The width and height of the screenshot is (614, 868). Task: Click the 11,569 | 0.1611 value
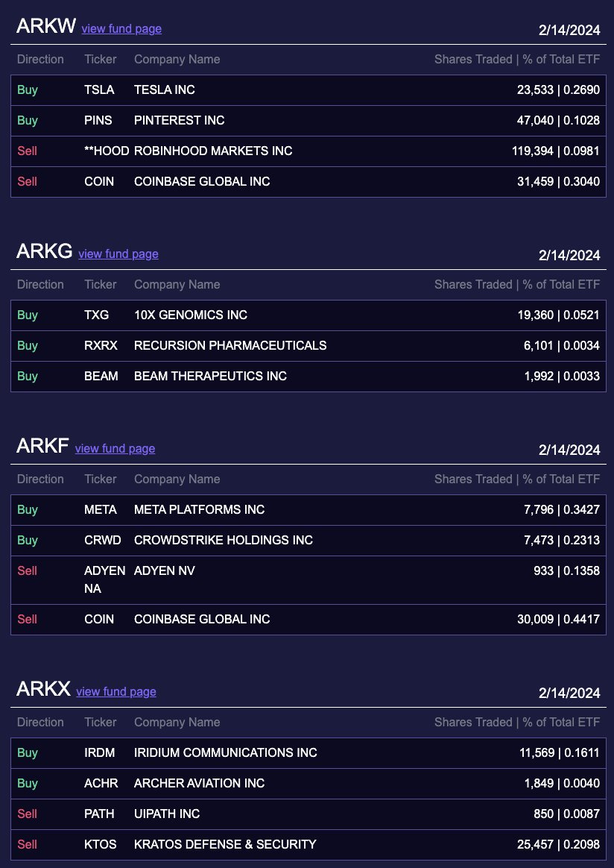[x=560, y=753]
